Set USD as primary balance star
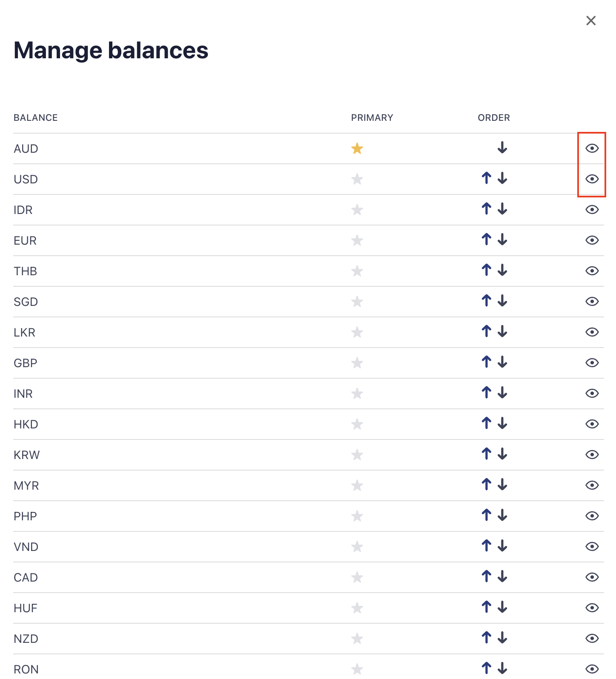 (357, 179)
